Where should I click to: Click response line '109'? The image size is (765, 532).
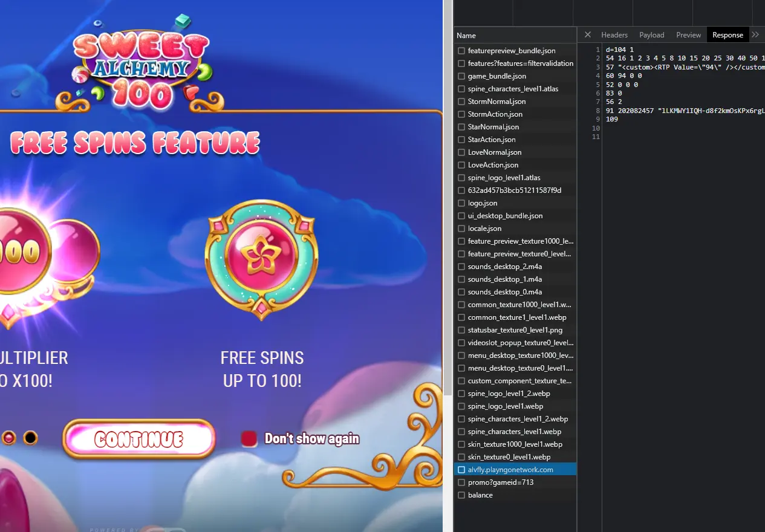611,120
